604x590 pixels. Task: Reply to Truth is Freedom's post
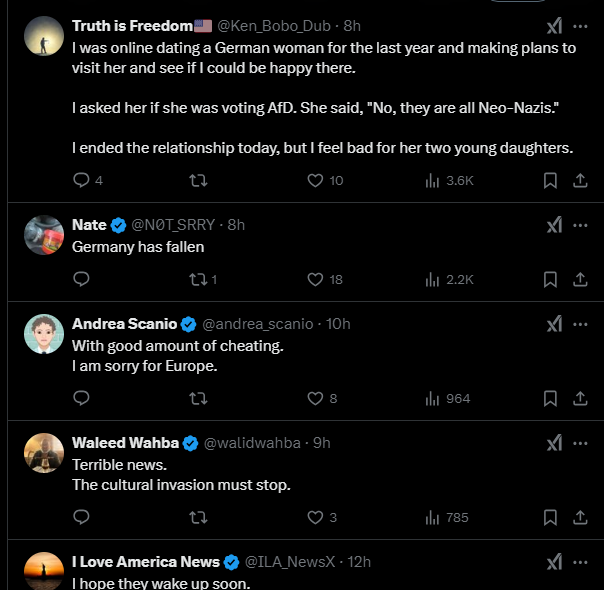tap(82, 180)
